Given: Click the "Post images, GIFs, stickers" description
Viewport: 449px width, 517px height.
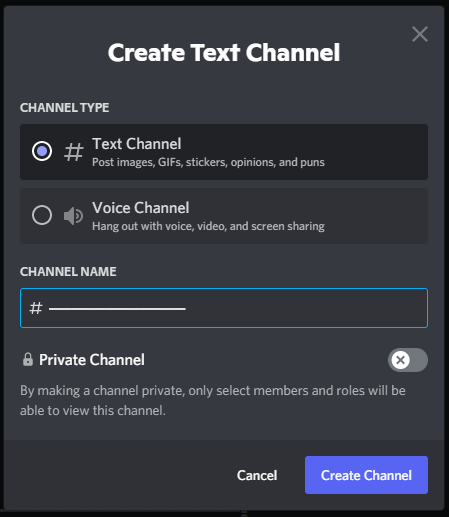Looking at the screenshot, I should [208, 162].
